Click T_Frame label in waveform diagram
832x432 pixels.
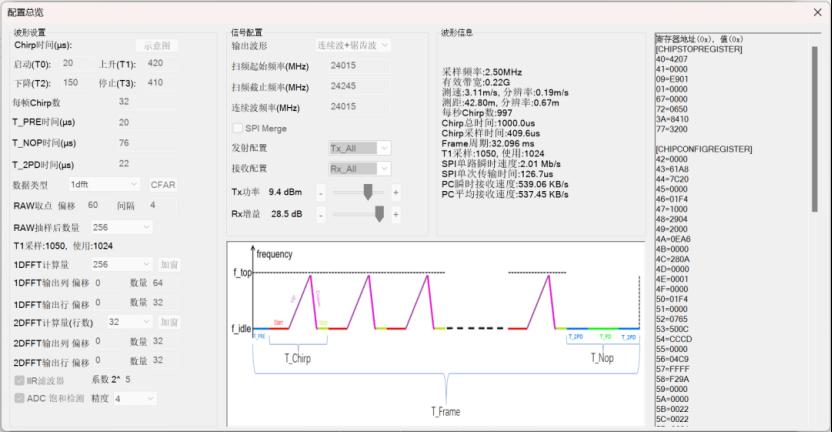pyautogui.click(x=446, y=412)
